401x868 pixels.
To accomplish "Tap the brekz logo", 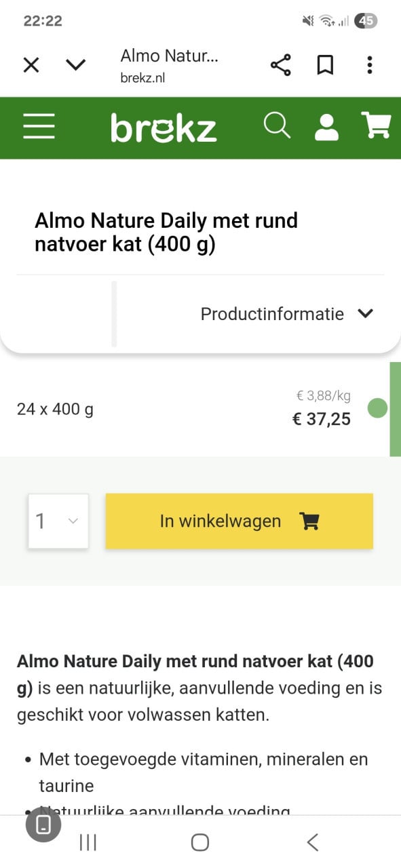I will pyautogui.click(x=164, y=128).
